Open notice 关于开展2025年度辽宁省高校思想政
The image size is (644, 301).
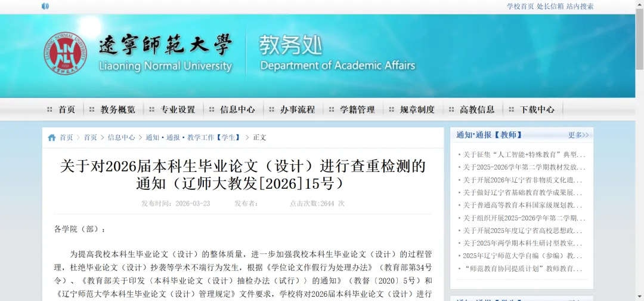pos(524,231)
